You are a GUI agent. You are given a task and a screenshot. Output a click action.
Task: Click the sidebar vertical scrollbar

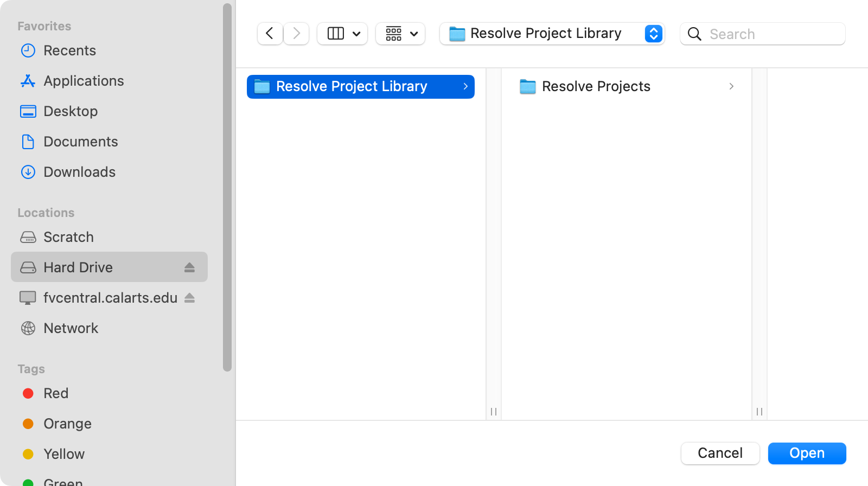[x=227, y=188]
